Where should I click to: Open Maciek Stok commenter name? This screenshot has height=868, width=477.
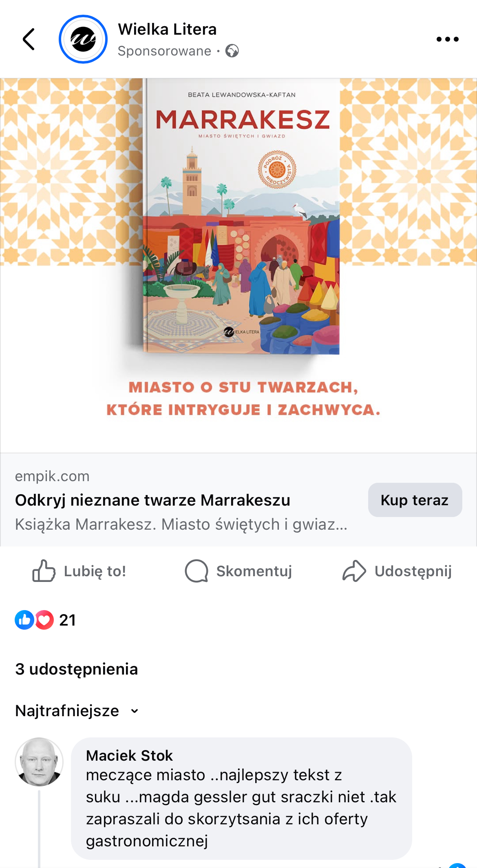coord(130,756)
